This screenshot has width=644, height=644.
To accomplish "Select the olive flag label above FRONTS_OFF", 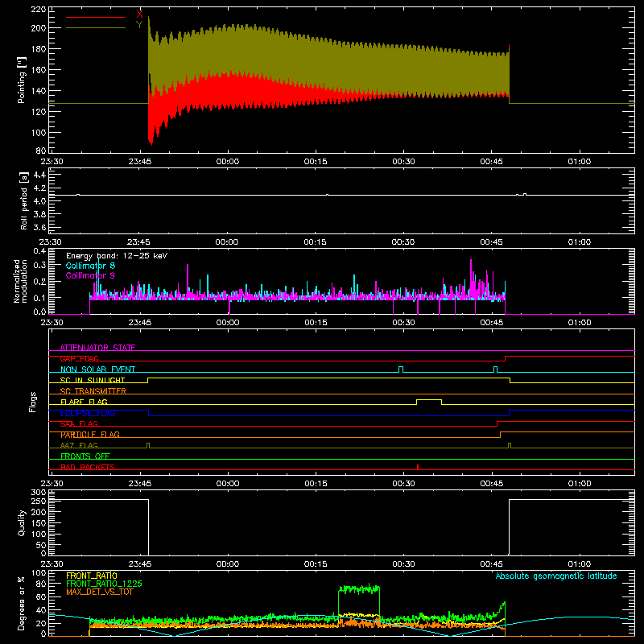I will (x=79, y=445).
